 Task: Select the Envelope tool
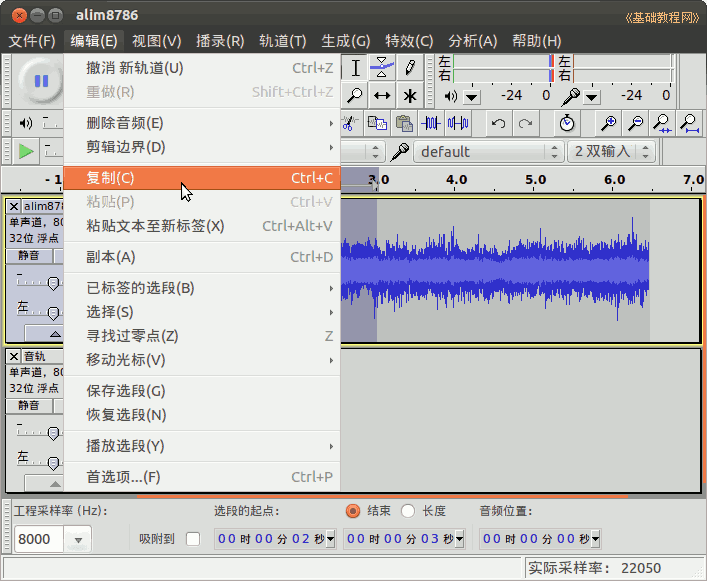point(382,68)
